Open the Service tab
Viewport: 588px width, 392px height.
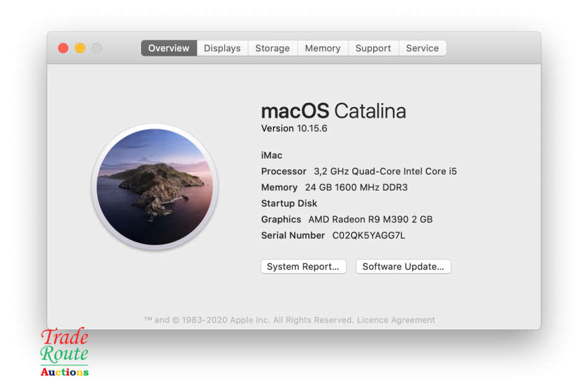[422, 48]
